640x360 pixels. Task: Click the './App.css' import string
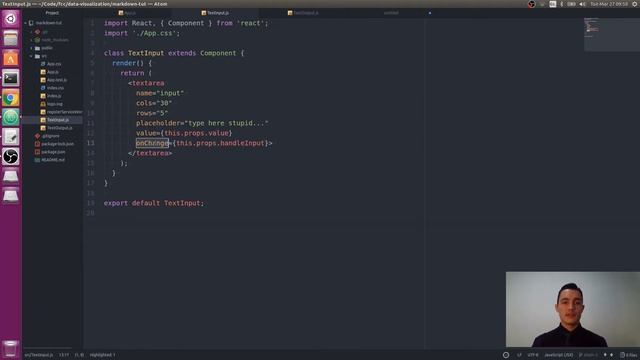(x=156, y=33)
